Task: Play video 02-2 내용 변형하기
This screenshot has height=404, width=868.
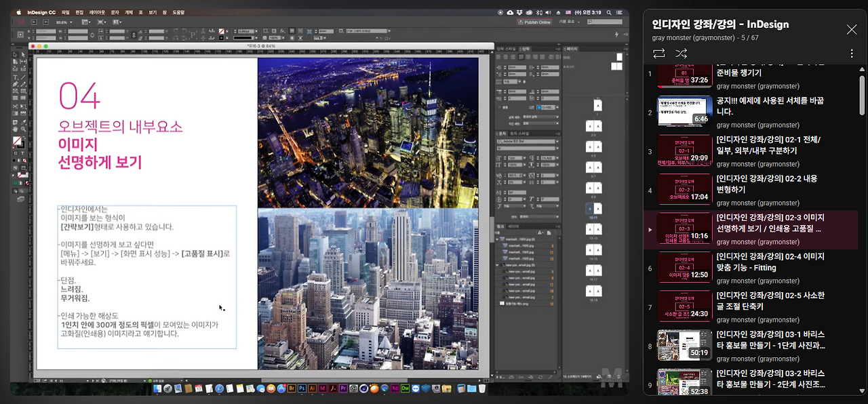Action: 751,190
